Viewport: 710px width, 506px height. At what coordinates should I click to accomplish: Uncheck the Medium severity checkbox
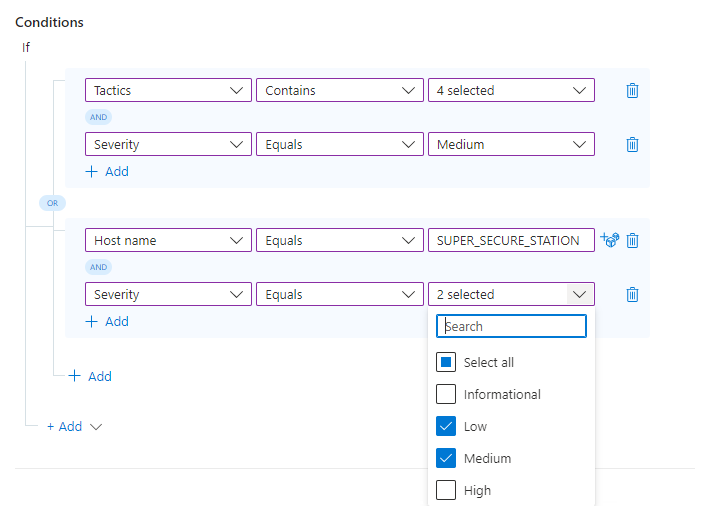point(446,459)
